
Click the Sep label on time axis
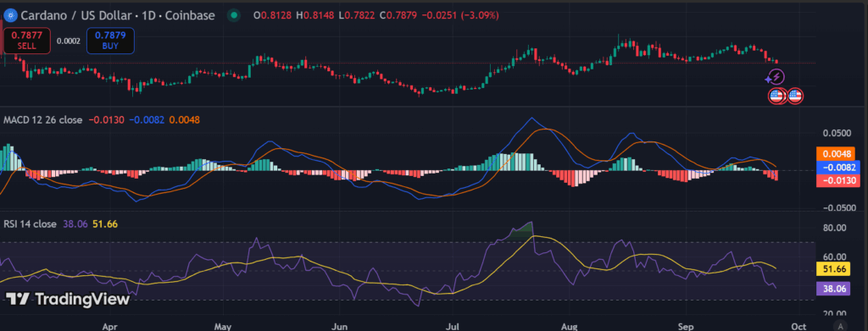pyautogui.click(x=686, y=327)
